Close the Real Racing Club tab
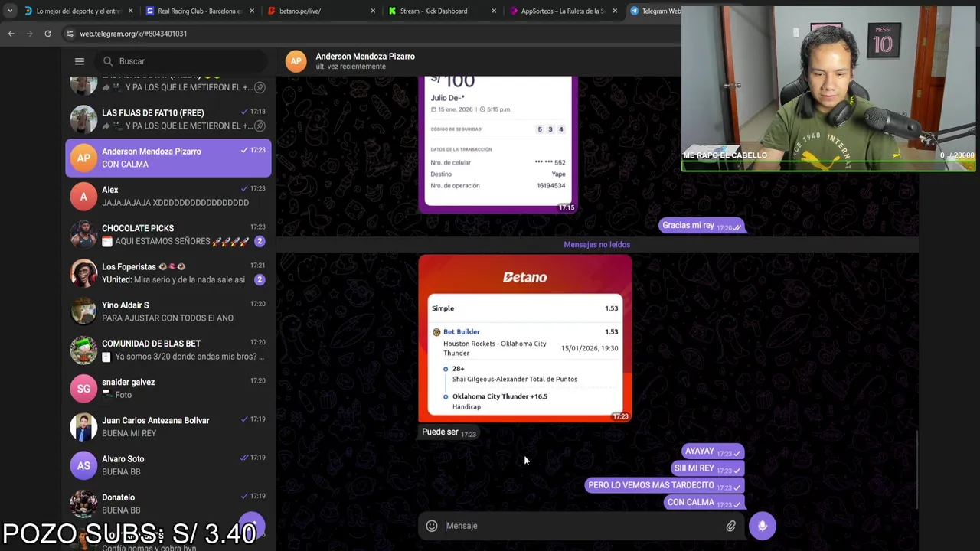Viewport: 980px width, 551px height. pyautogui.click(x=252, y=11)
